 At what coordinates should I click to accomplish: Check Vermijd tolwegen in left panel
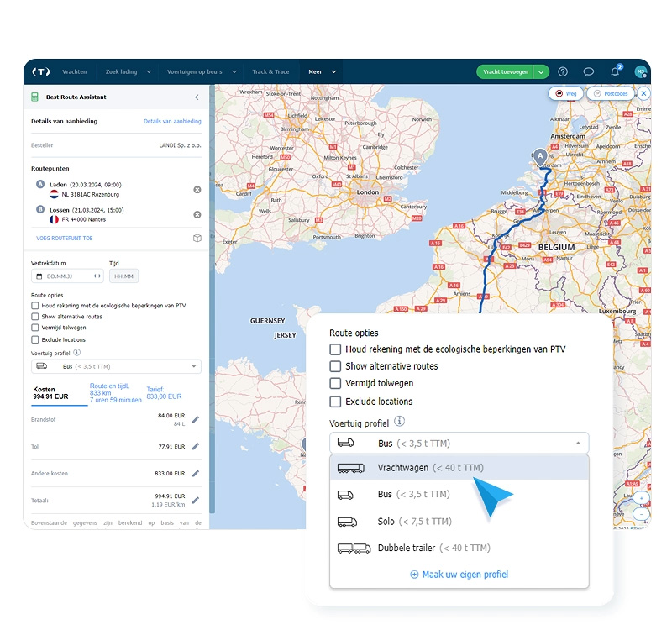point(35,328)
